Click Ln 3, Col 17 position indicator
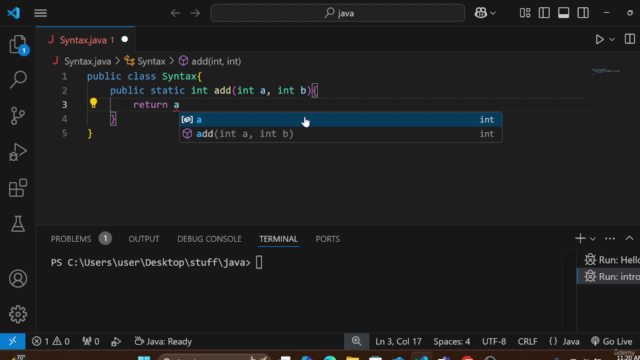640x360 pixels. (398, 341)
